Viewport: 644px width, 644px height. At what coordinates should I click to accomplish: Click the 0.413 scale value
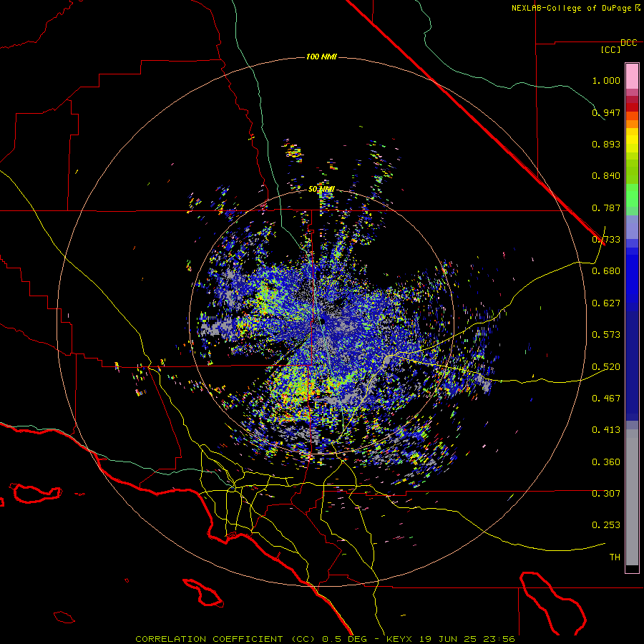606,430
